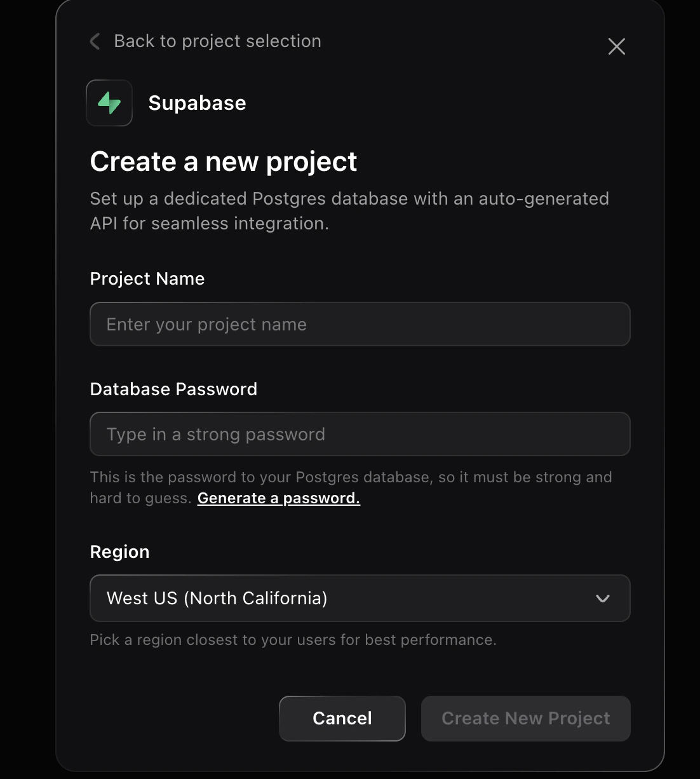This screenshot has height=779, width=700.
Task: Click the Database Password label
Action: (173, 388)
